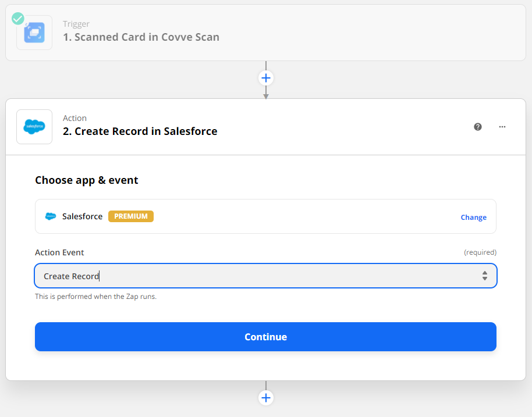Add a step between trigger and action
Viewport: 532px width, 417px height.
point(266,78)
